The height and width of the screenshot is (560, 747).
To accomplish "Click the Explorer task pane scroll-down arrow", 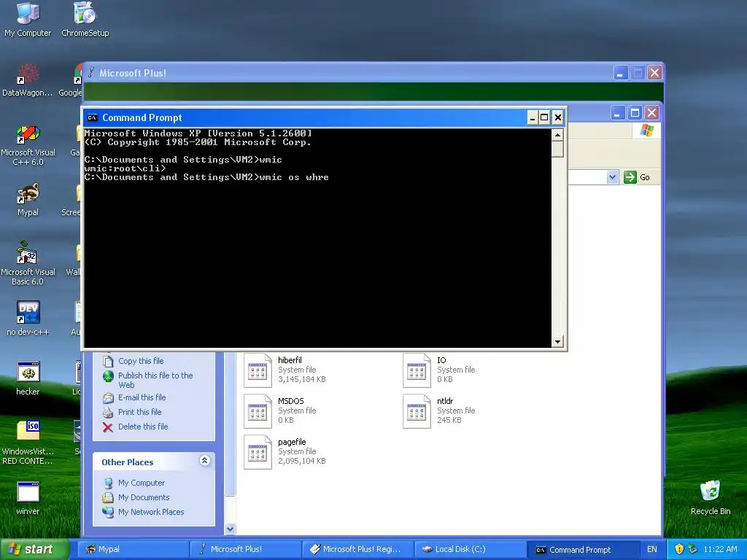I will coord(230,529).
